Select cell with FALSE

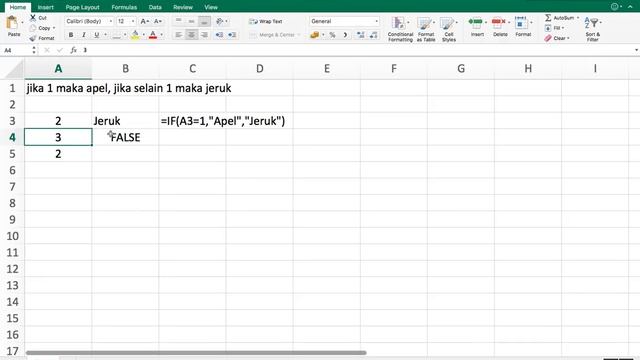(125, 137)
